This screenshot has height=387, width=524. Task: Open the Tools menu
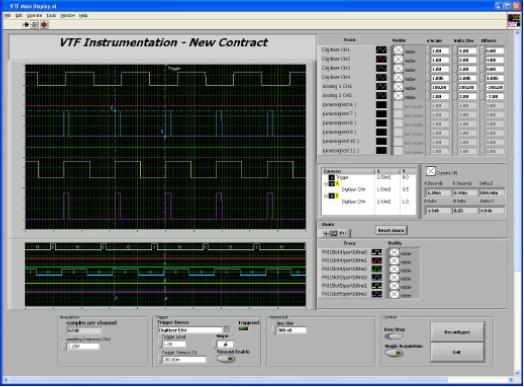(x=51, y=15)
